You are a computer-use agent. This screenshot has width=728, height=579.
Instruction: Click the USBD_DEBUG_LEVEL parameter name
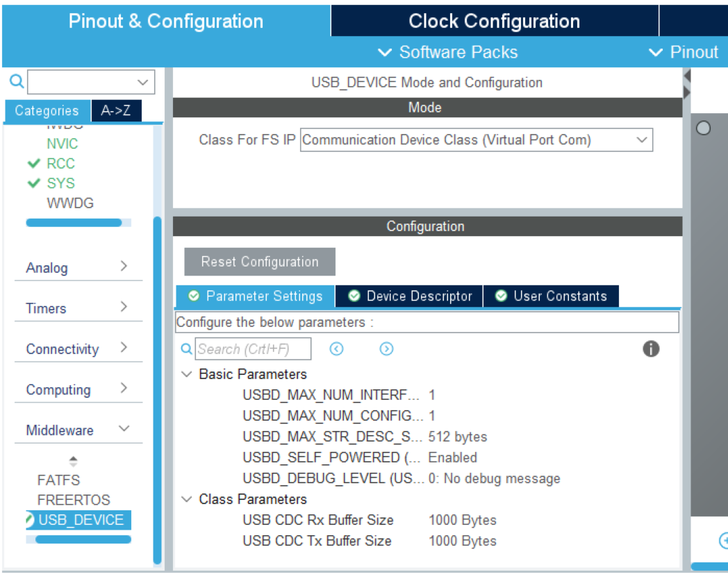[333, 478]
